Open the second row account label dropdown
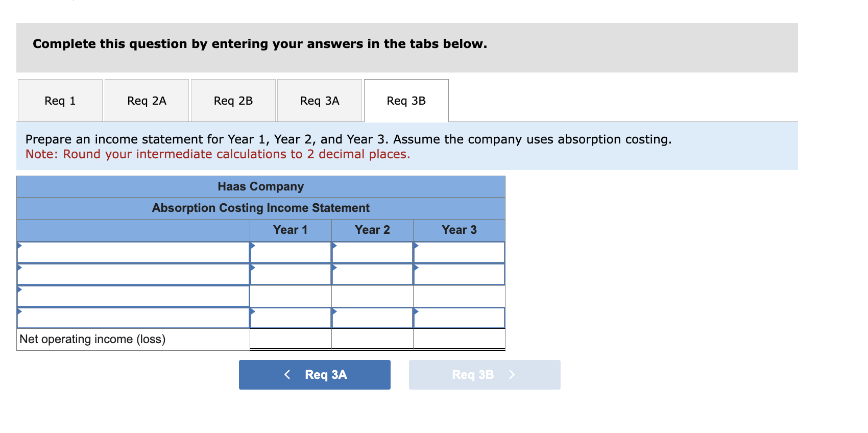 pyautogui.click(x=133, y=274)
